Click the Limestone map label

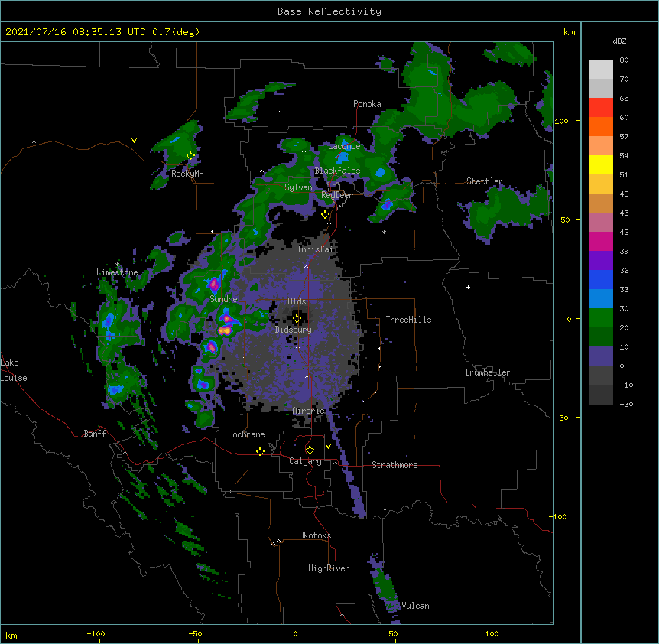point(117,272)
